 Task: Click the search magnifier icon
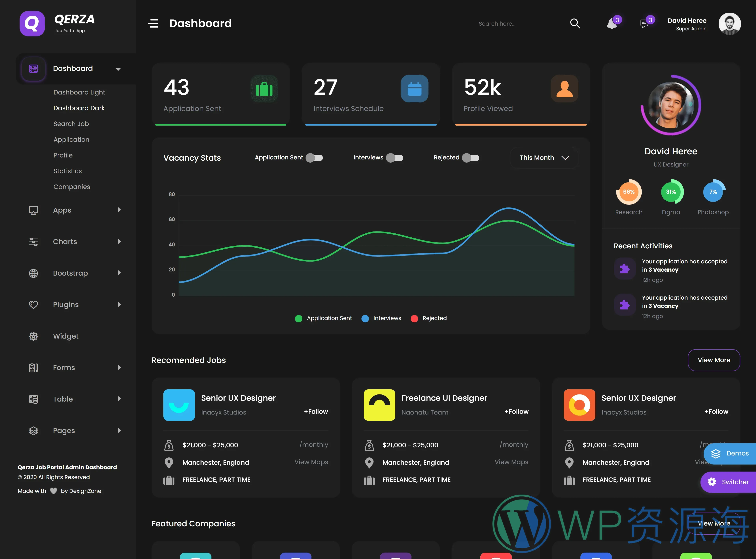coord(575,23)
